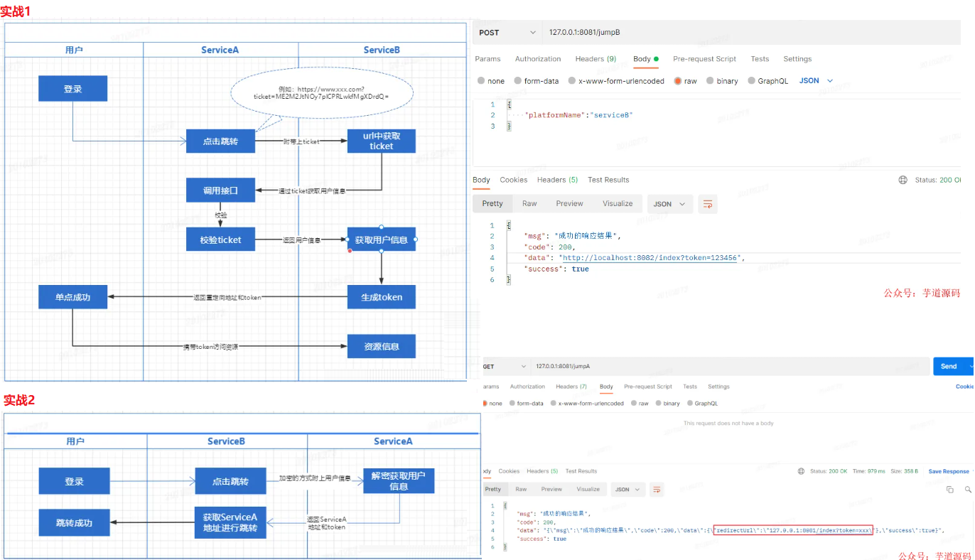This screenshot has width=975, height=560.
Task: Open the POST method dropdown
Action: (507, 33)
